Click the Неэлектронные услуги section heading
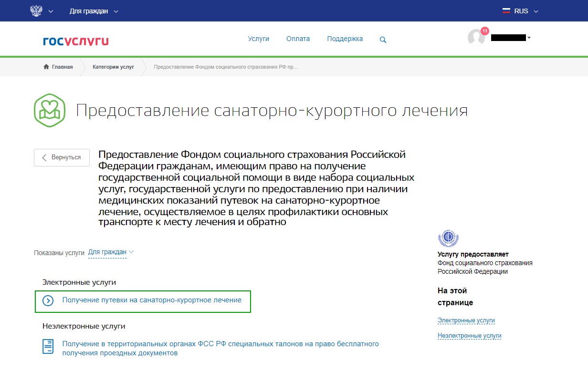This screenshot has width=588, height=392. (84, 326)
